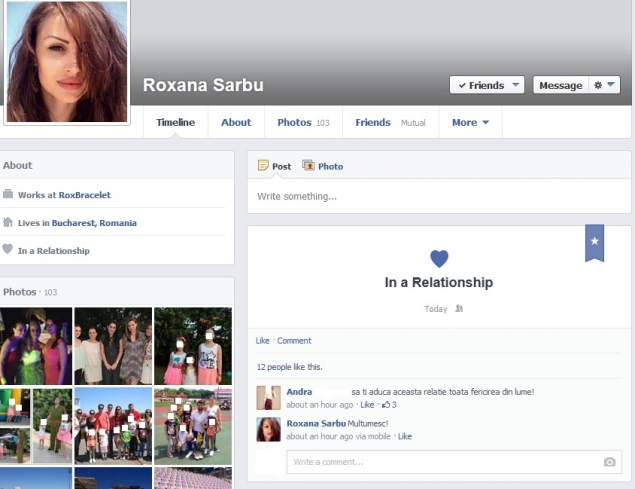635x489 pixels.
Task: Like the In a Relationship post
Action: click(262, 341)
